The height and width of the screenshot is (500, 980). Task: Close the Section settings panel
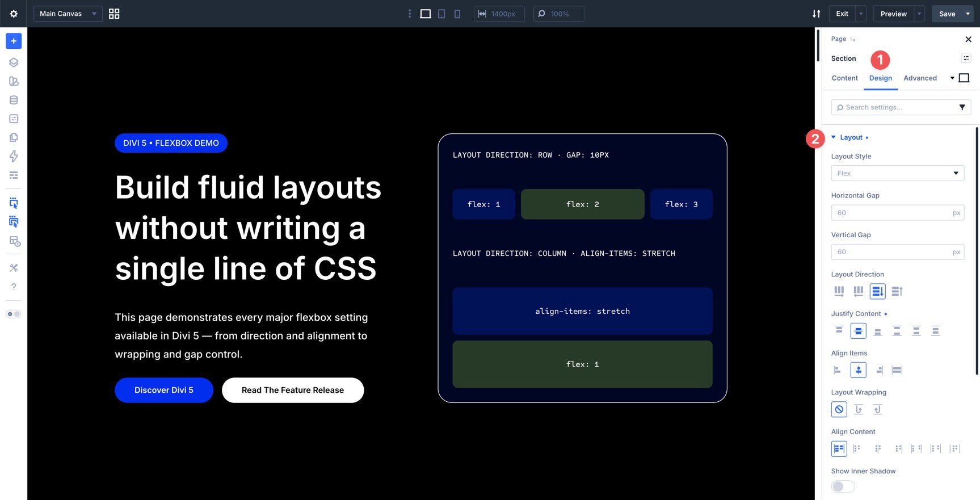point(968,39)
